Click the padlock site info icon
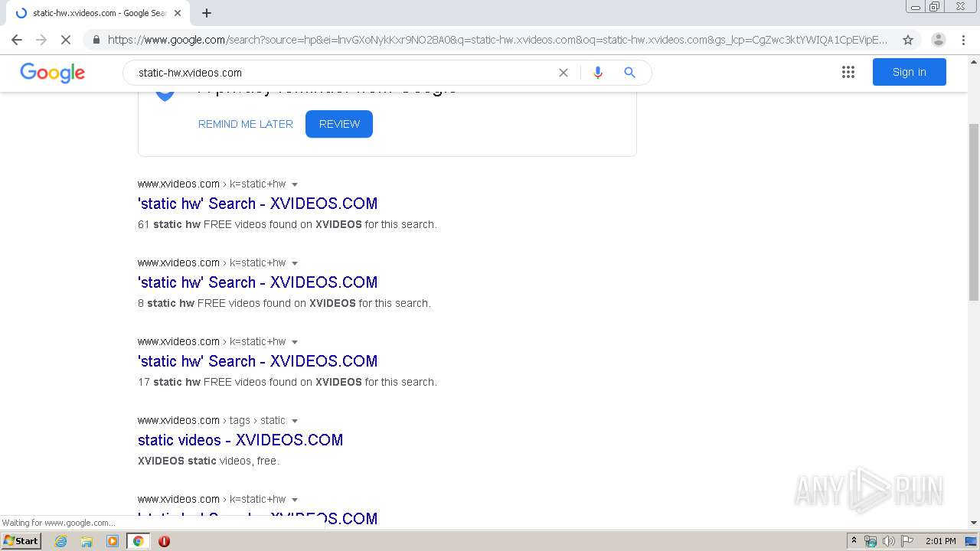The height and width of the screenshot is (551, 980). [x=96, y=40]
